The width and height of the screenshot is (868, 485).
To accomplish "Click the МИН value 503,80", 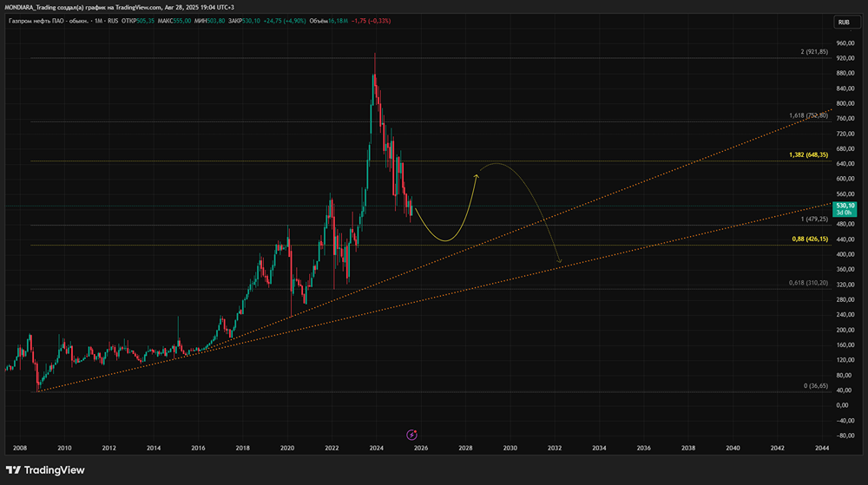I will tap(216, 21).
